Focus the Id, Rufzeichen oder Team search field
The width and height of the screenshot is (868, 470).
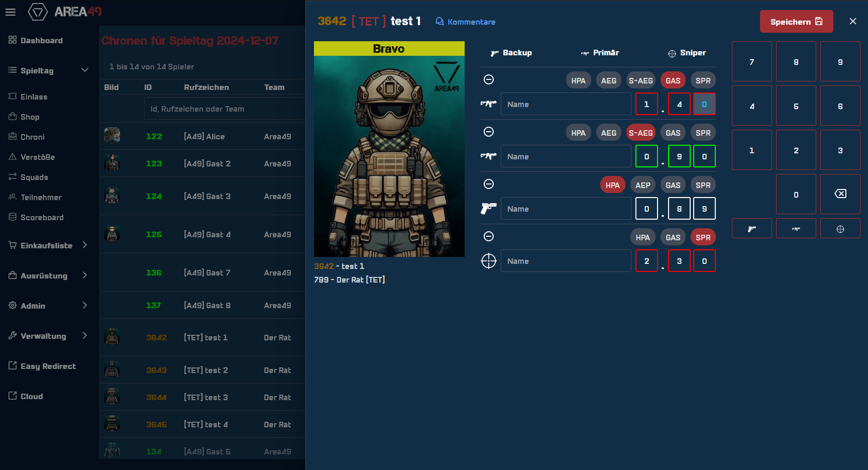point(225,109)
